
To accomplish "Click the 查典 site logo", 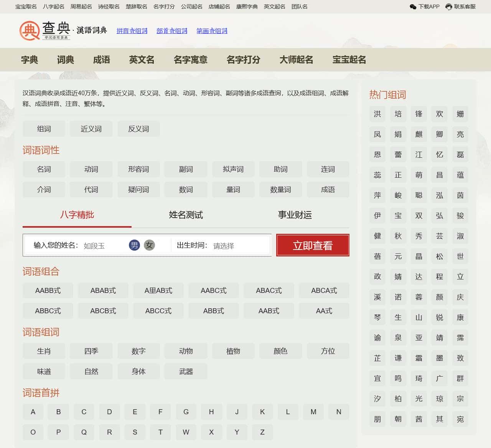I will [x=44, y=30].
